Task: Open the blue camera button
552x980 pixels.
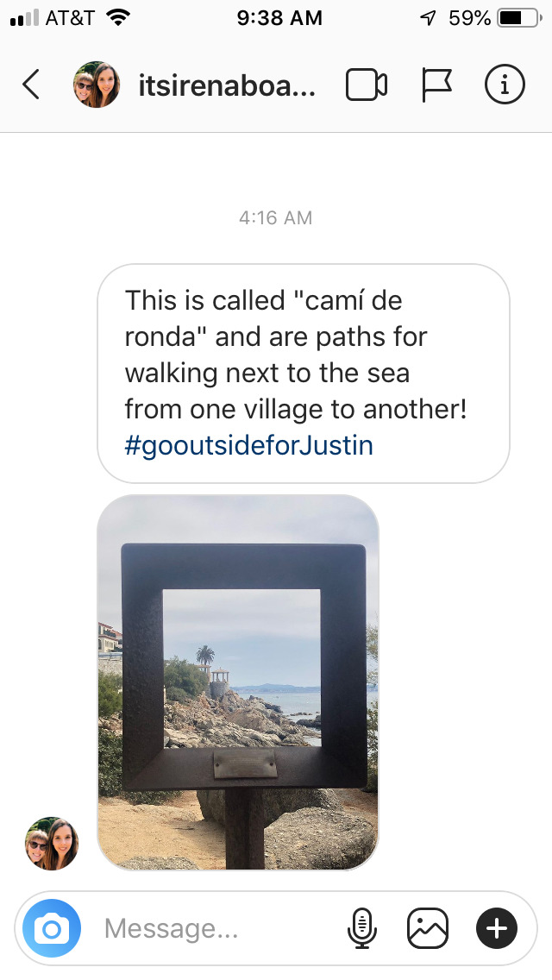Action: pos(52,929)
